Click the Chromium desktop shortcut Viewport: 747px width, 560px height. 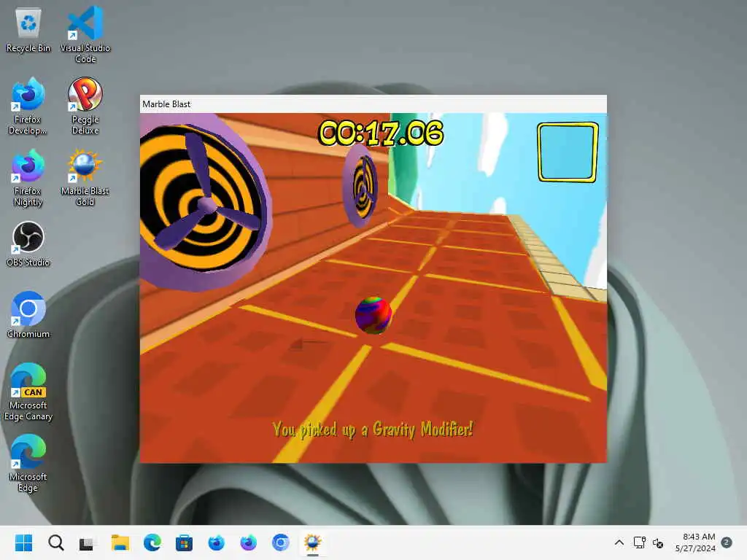(28, 315)
